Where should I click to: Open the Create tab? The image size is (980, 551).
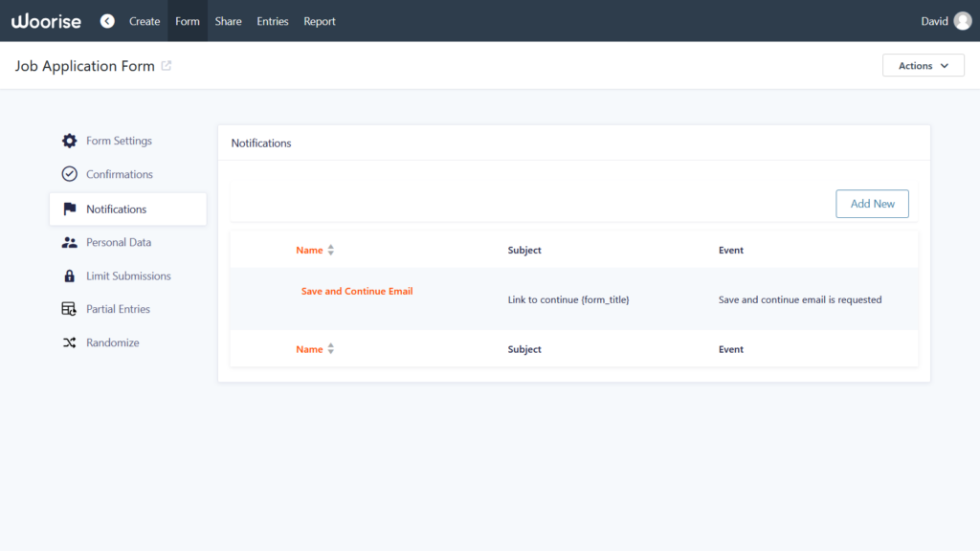145,21
